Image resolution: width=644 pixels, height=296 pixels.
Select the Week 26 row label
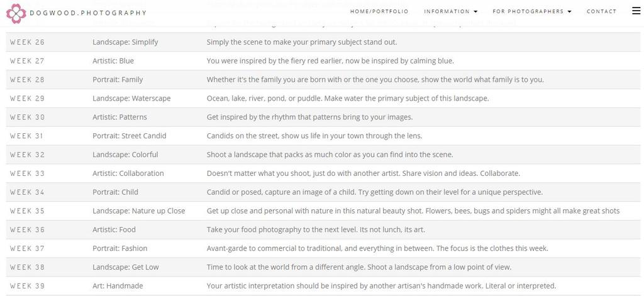pos(27,42)
